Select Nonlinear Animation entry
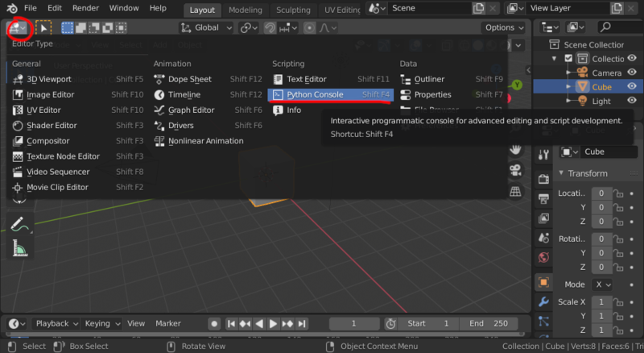The height and width of the screenshot is (353, 644). point(208,141)
